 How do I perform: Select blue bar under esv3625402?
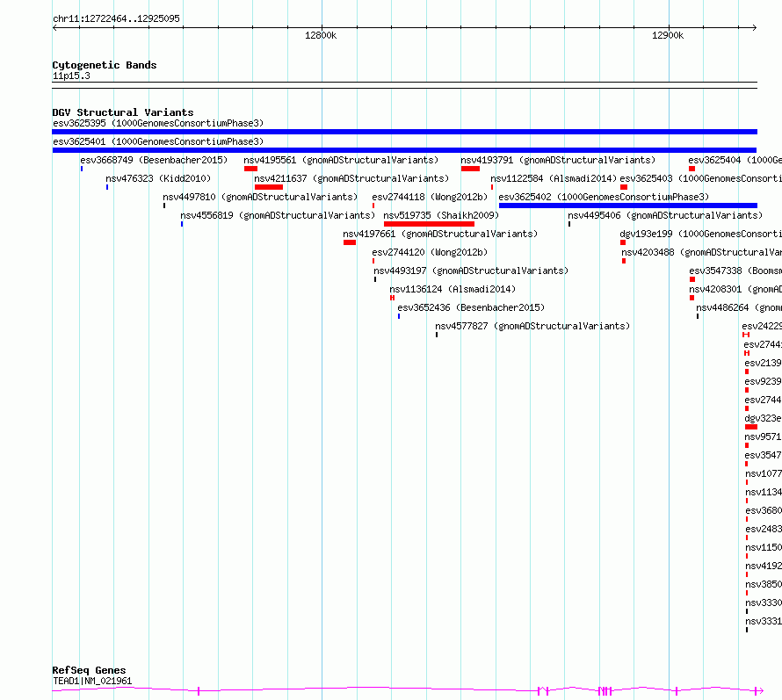(628, 206)
